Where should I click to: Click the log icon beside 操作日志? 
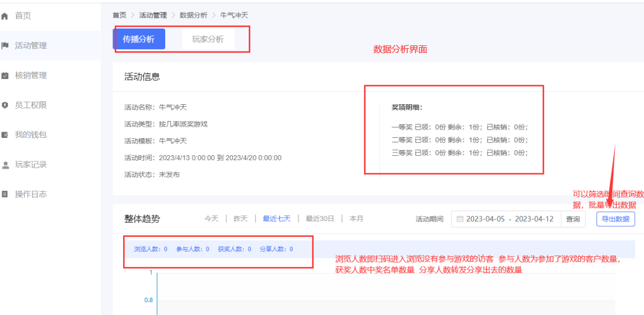point(5,194)
